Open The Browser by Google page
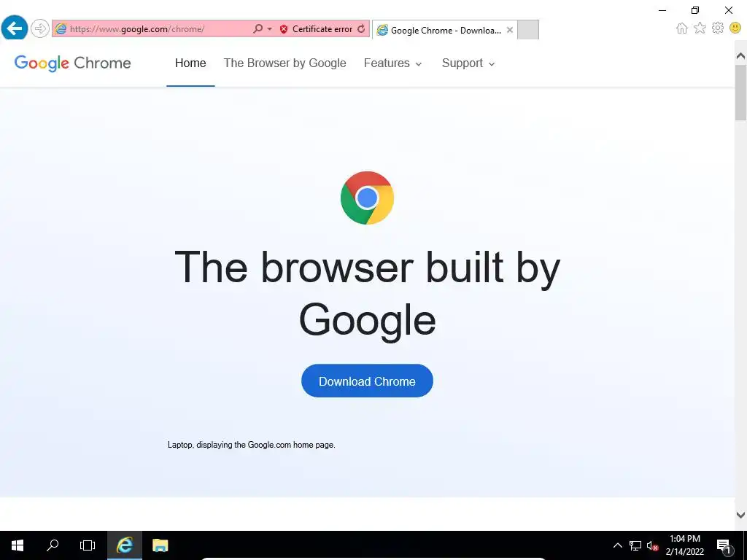Image resolution: width=747 pixels, height=560 pixels. 285,63
